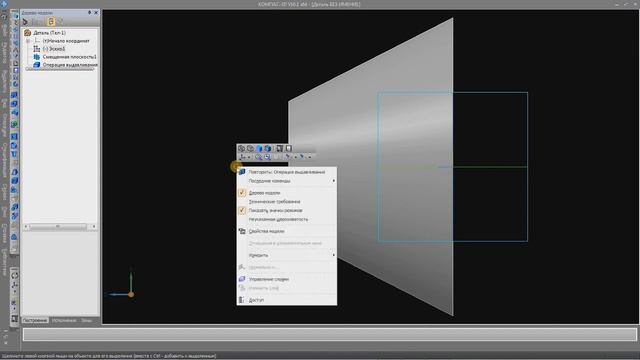Select Деталь (Тел-1) root in model tree

[49, 33]
